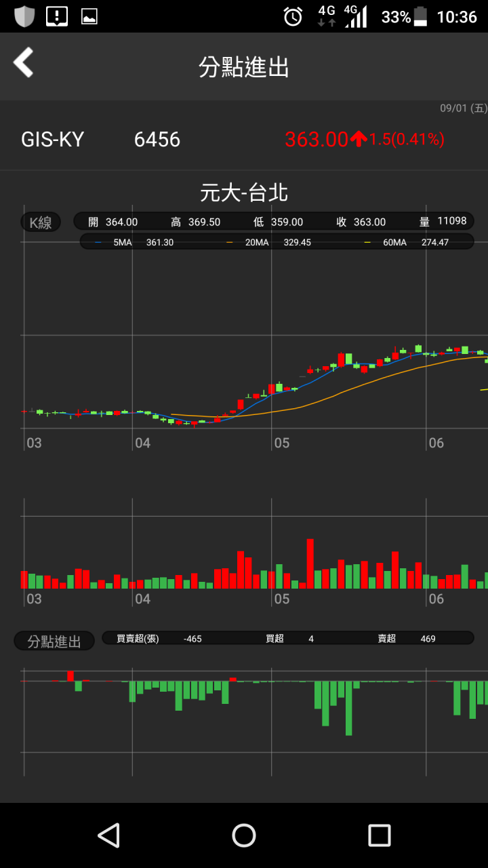Tap the status bar time 10:36
488x868 pixels.
point(457,17)
